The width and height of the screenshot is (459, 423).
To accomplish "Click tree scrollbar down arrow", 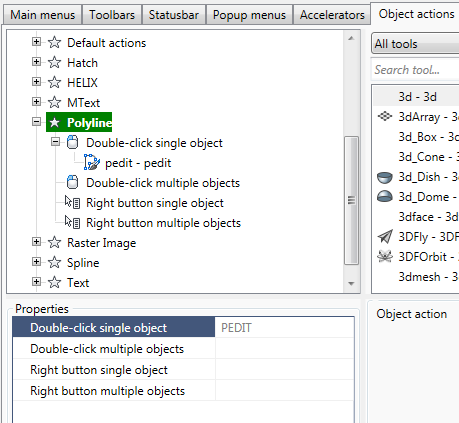I will 351,284.
